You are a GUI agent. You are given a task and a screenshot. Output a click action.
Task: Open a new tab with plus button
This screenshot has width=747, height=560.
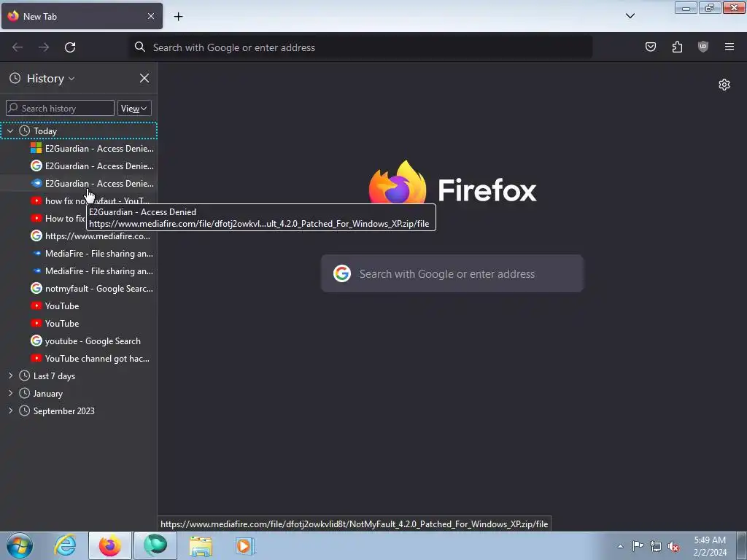[x=178, y=16]
